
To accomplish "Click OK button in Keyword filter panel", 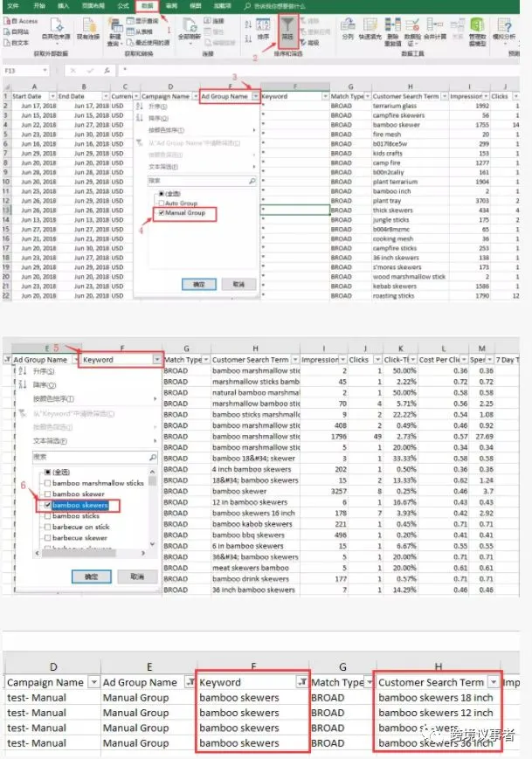I will pos(91,576).
